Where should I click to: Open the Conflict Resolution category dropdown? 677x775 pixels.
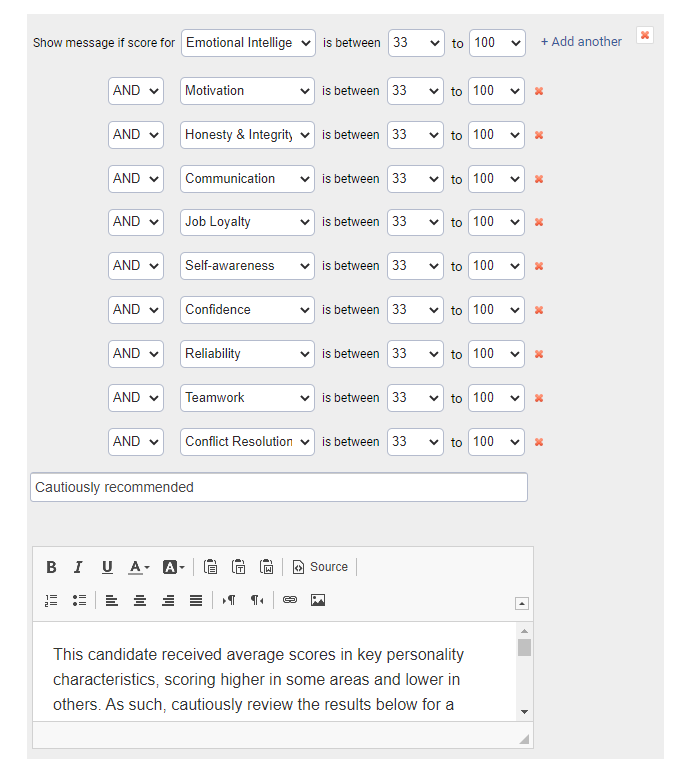pos(247,442)
